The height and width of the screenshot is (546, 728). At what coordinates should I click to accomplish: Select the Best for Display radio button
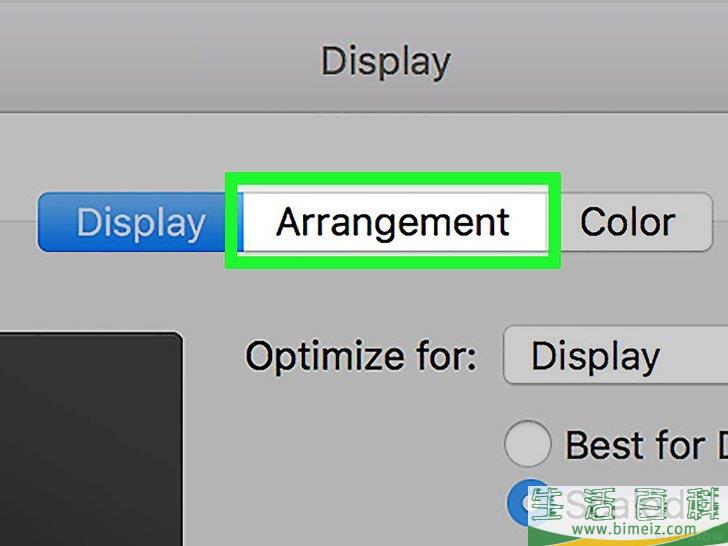pyautogui.click(x=527, y=443)
